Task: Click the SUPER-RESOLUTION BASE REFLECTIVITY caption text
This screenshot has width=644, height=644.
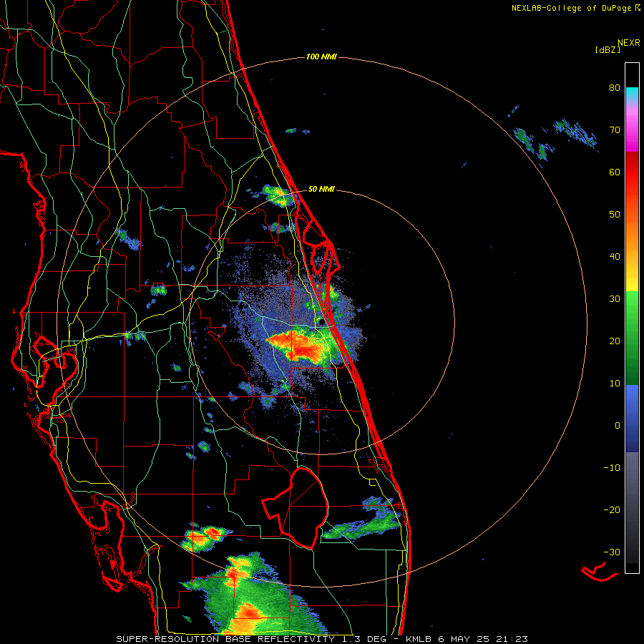Action: (225, 639)
